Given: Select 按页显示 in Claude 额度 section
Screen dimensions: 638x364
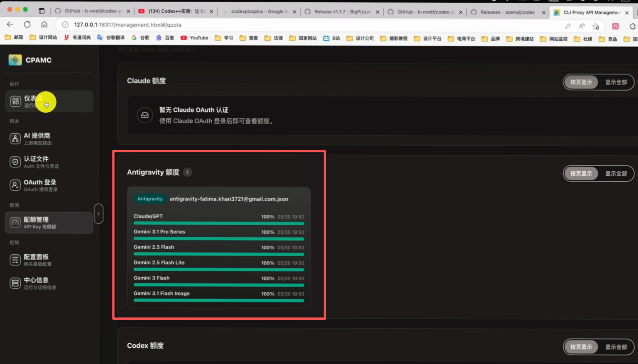Looking at the screenshot, I should click(x=581, y=82).
